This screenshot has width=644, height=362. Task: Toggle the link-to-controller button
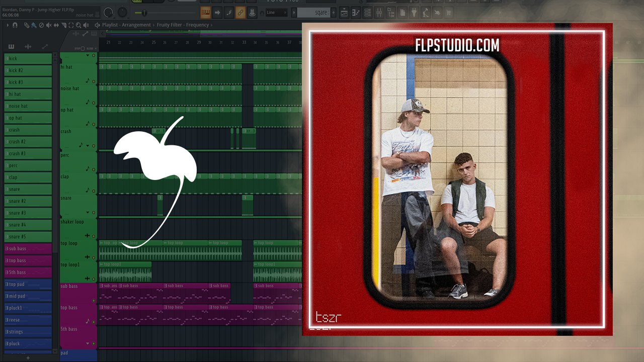pos(240,13)
